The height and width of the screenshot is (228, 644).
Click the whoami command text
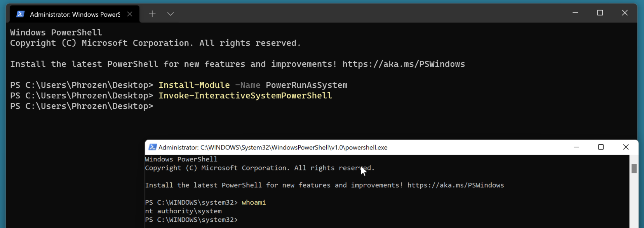[254, 202]
